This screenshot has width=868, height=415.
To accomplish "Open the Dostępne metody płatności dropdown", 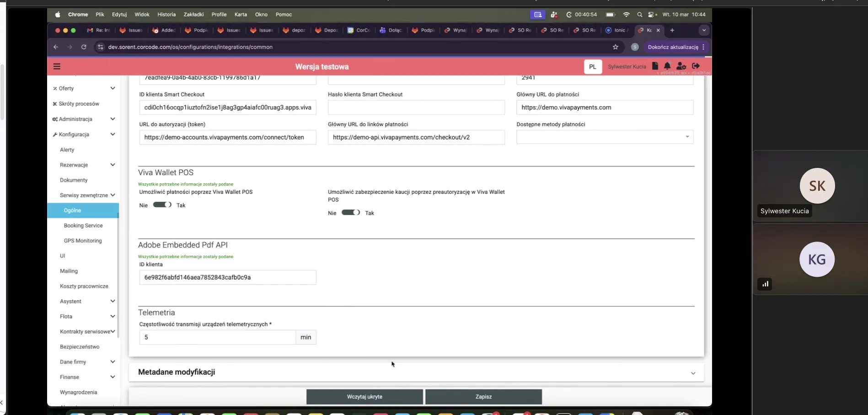I will pos(686,136).
